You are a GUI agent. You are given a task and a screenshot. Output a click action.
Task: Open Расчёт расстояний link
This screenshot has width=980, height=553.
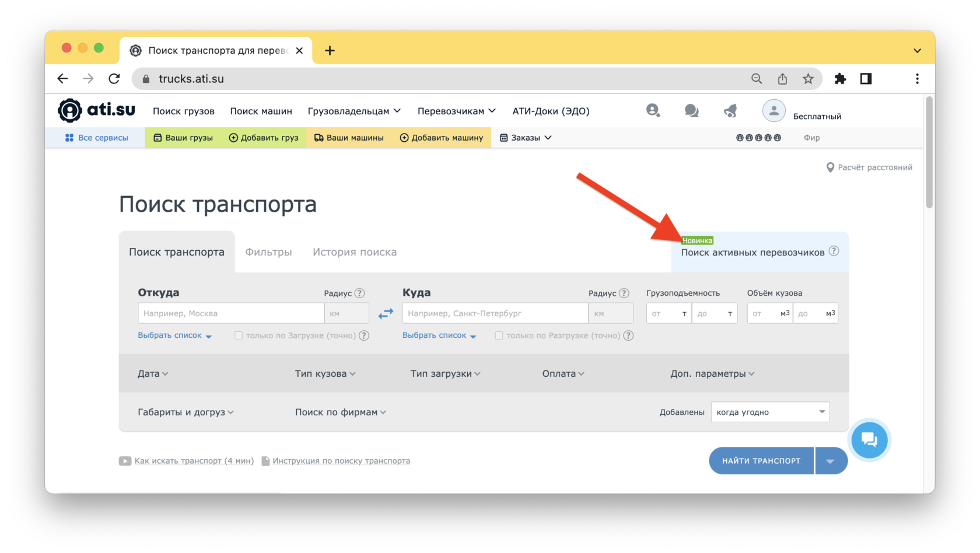click(869, 167)
